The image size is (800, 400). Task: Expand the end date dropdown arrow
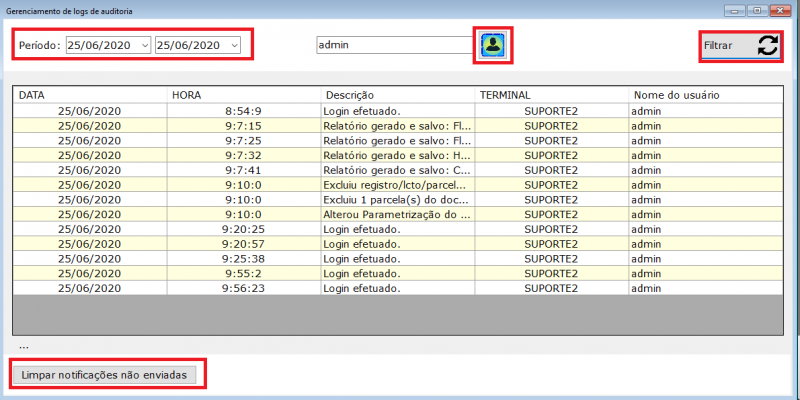click(233, 45)
